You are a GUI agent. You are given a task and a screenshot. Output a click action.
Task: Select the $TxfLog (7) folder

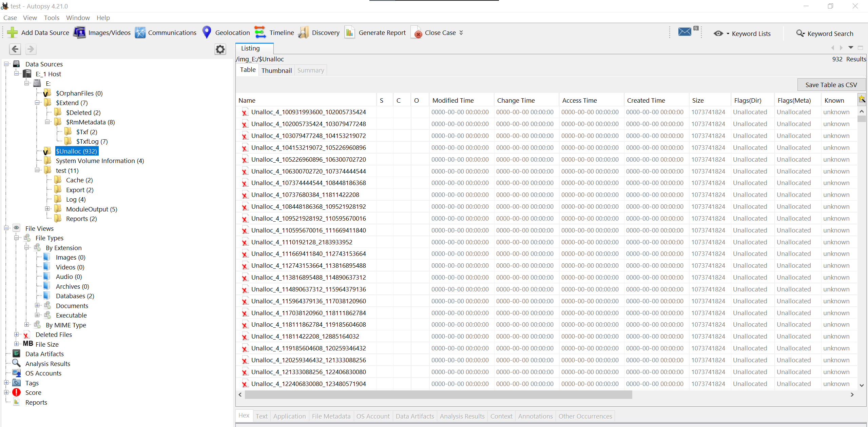tap(92, 141)
